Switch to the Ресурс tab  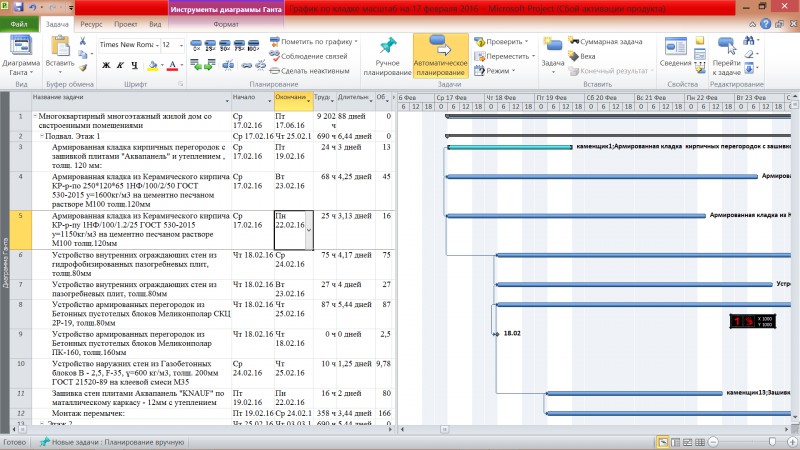coord(91,24)
